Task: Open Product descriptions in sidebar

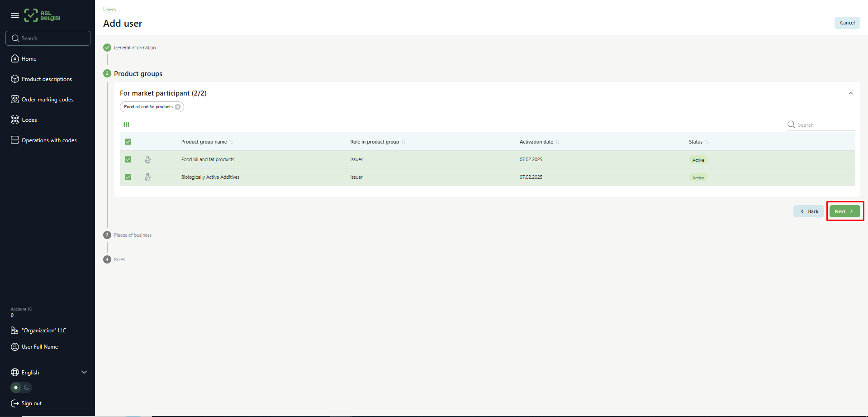Action: [x=47, y=79]
